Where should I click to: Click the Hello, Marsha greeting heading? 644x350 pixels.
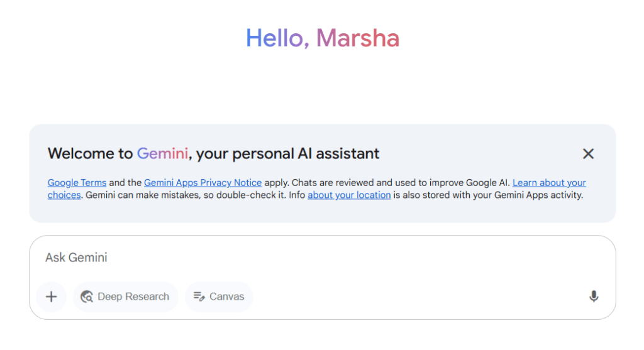pos(323,38)
